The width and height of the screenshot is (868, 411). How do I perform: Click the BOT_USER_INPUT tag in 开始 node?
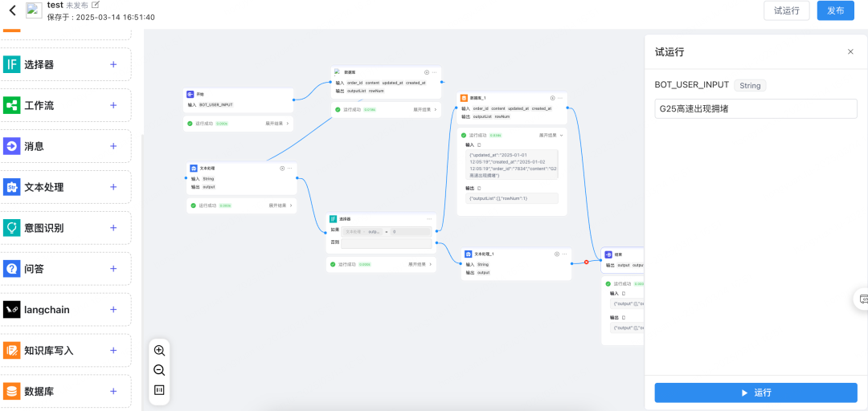(x=216, y=104)
